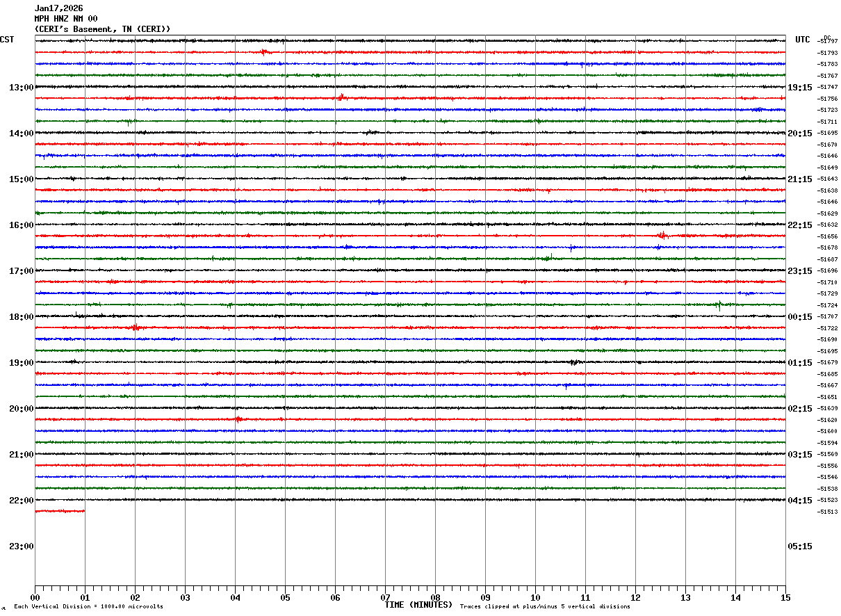Select the DC offset value -51710
This screenshot has width=841, height=616.
(828, 282)
